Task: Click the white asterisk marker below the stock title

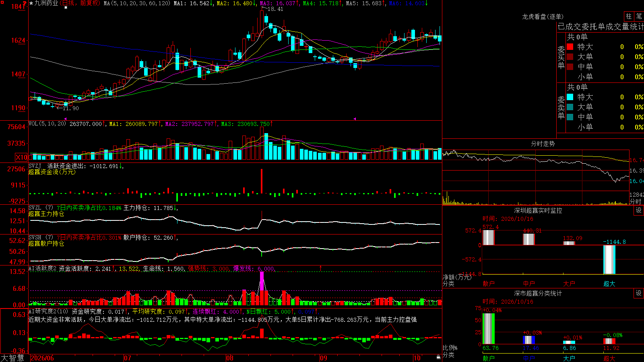Action: (66, 8)
